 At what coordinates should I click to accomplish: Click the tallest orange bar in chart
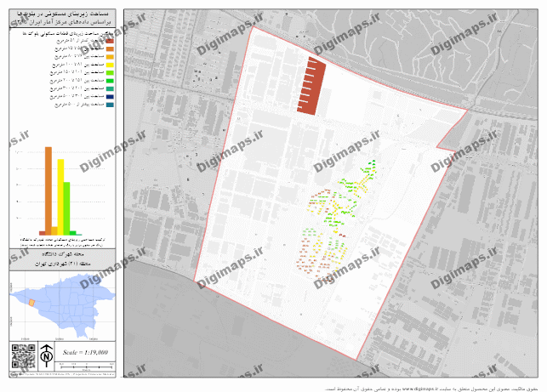coord(48,190)
